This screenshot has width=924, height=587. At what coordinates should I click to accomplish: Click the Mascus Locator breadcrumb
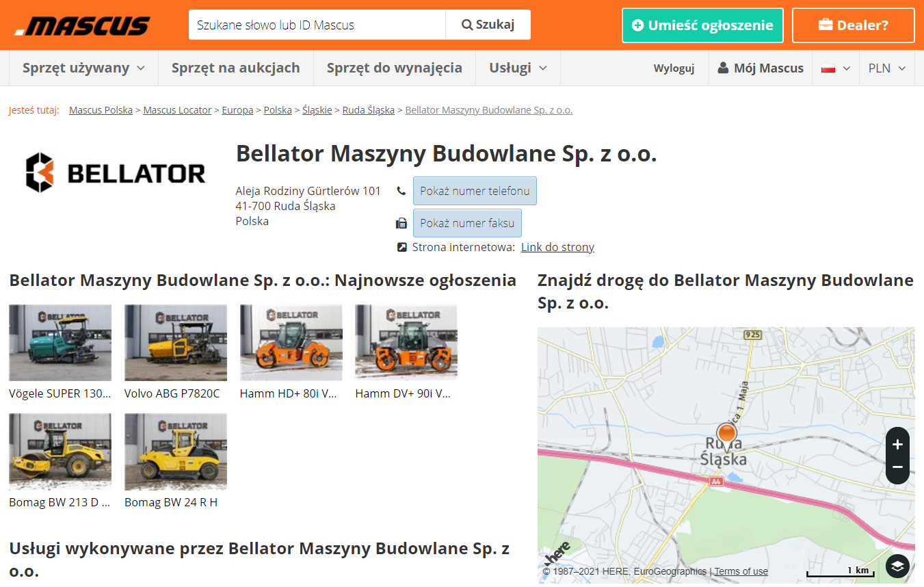[x=177, y=110]
